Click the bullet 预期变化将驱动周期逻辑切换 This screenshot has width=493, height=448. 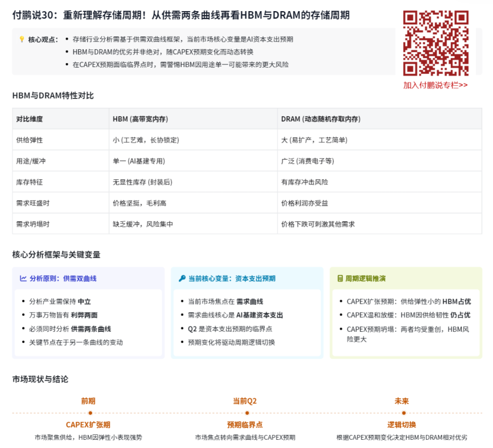[232, 343]
